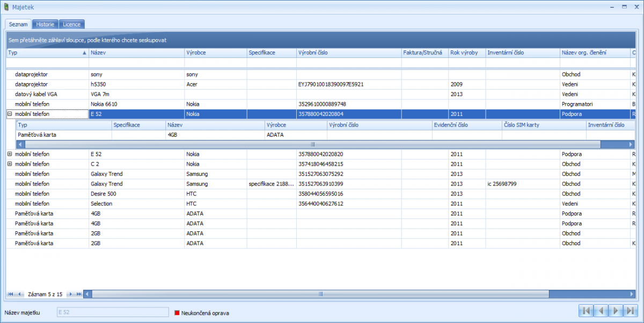This screenshot has height=323, width=644.
Task: Click large previous-record button at bottom right
Action: [x=602, y=311]
